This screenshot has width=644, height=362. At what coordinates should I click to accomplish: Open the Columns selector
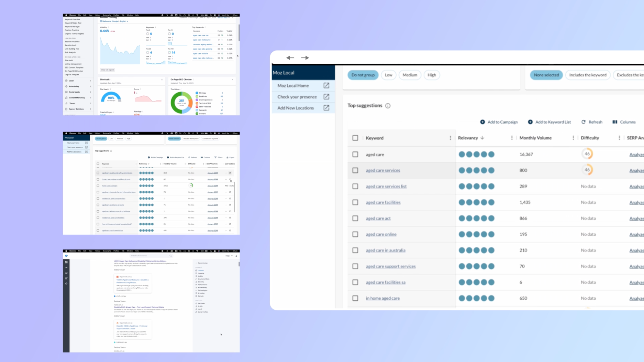(x=624, y=122)
